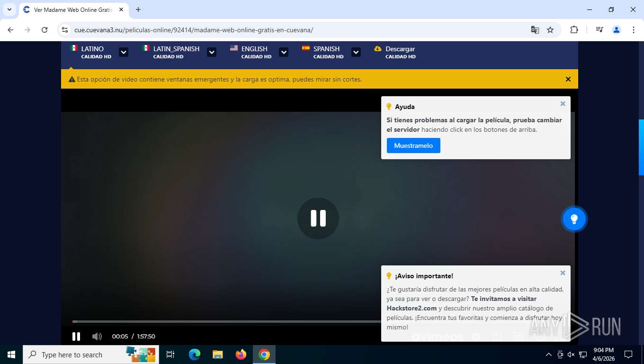
Task: Click muted speaker icon in system tray
Action: coord(571,355)
